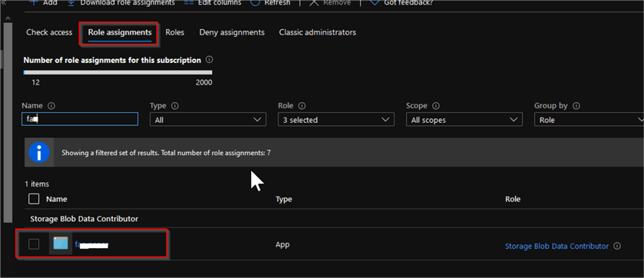Click the app icon in the assignment row
The width and height of the screenshot is (644, 278).
[61, 244]
